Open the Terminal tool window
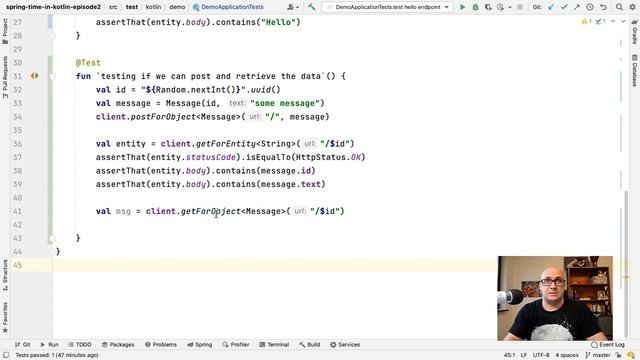The width and height of the screenshot is (640, 360). (x=274, y=344)
